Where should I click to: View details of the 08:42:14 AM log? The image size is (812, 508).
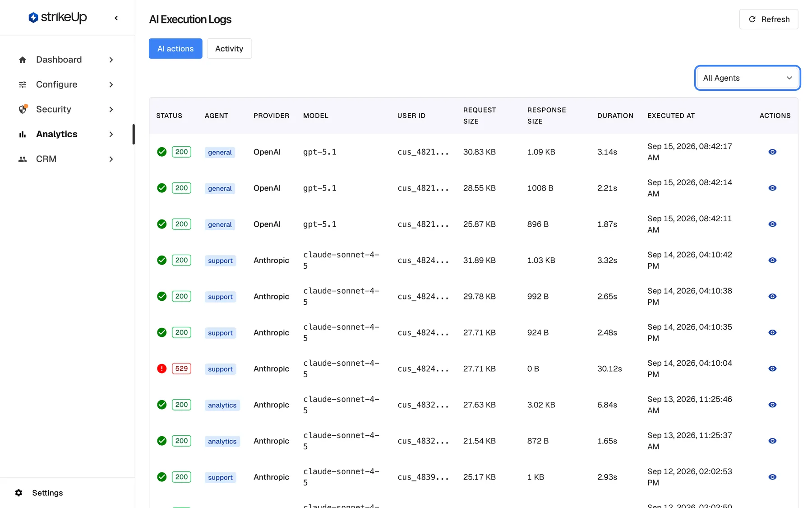click(772, 188)
